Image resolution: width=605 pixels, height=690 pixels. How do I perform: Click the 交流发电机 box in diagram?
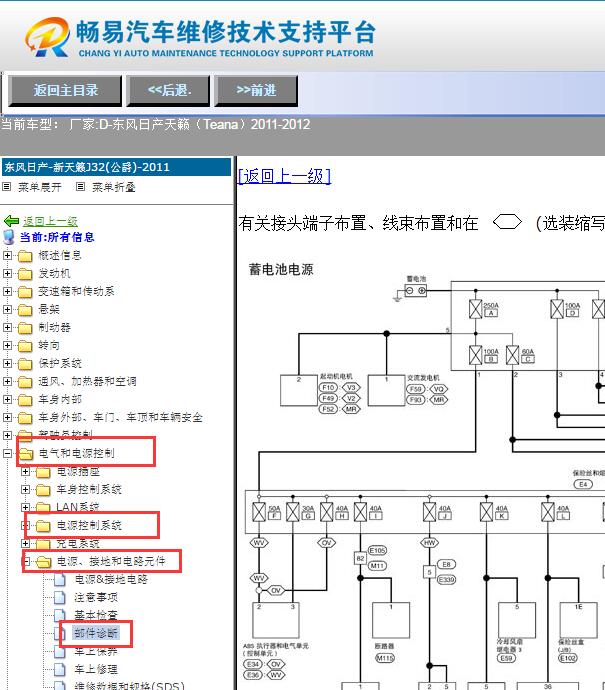click(x=386, y=390)
